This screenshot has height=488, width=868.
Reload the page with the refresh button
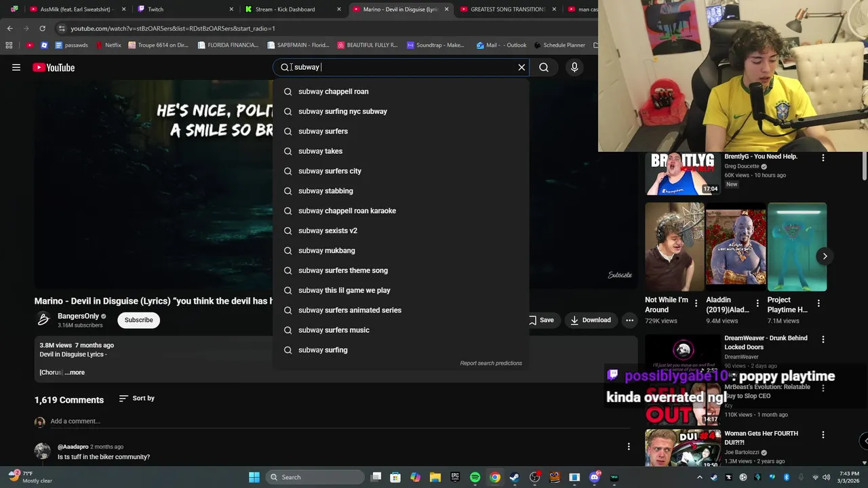tap(42, 28)
